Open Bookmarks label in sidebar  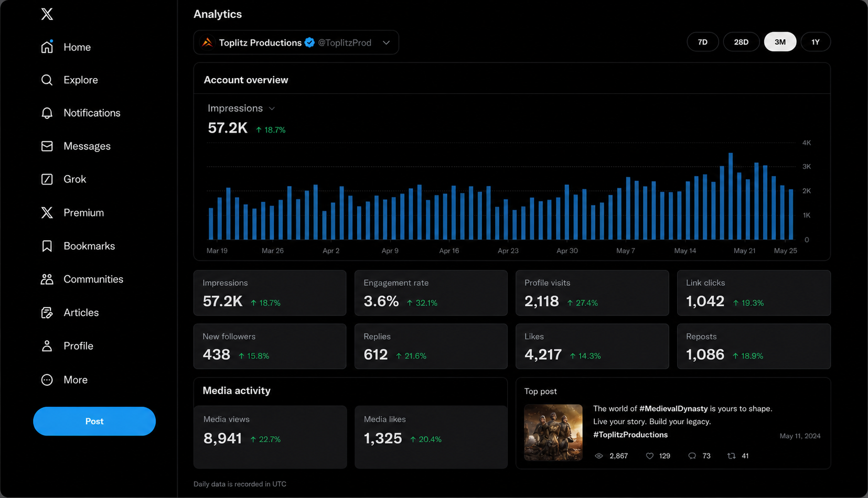click(89, 246)
